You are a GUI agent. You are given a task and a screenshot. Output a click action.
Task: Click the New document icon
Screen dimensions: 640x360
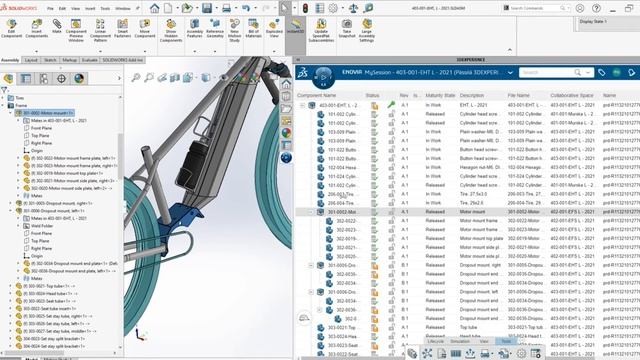[168, 8]
